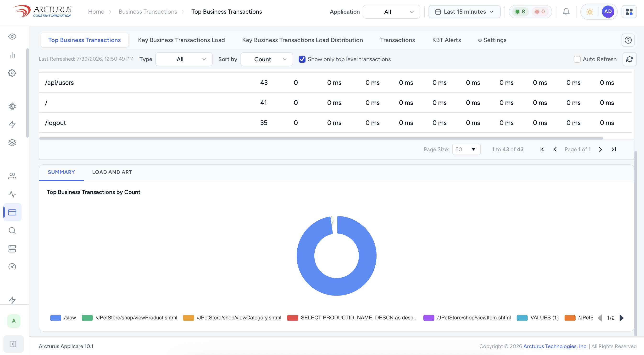The image size is (644, 355).
Task: Switch to Key Business Transactions Load tab
Action: [182, 40]
